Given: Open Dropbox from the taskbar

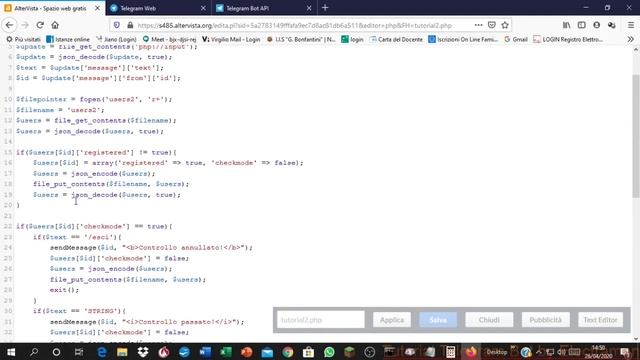Looking at the screenshot, I should (x=143, y=352).
